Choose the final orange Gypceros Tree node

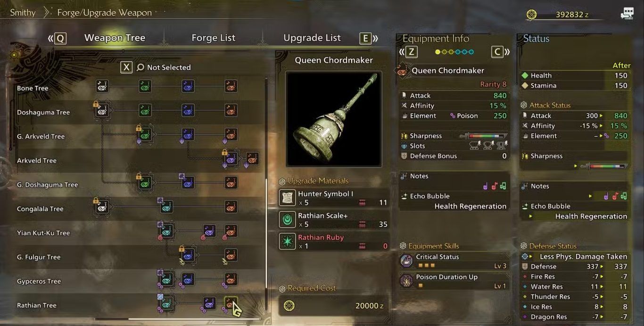pos(231,279)
